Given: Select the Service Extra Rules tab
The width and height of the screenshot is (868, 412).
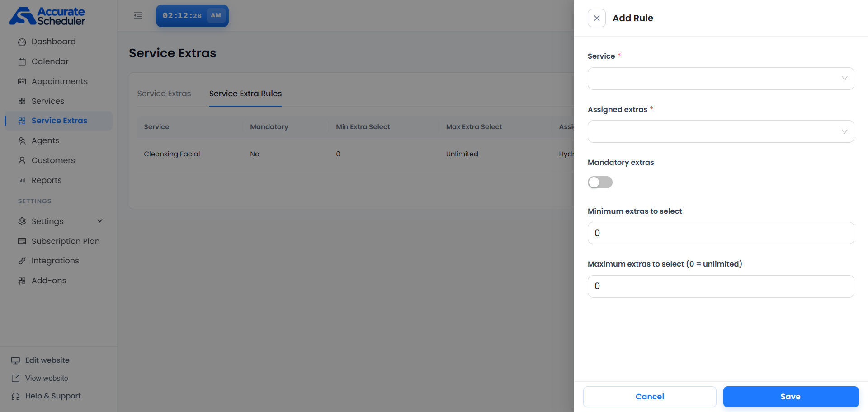Looking at the screenshot, I should click(245, 94).
